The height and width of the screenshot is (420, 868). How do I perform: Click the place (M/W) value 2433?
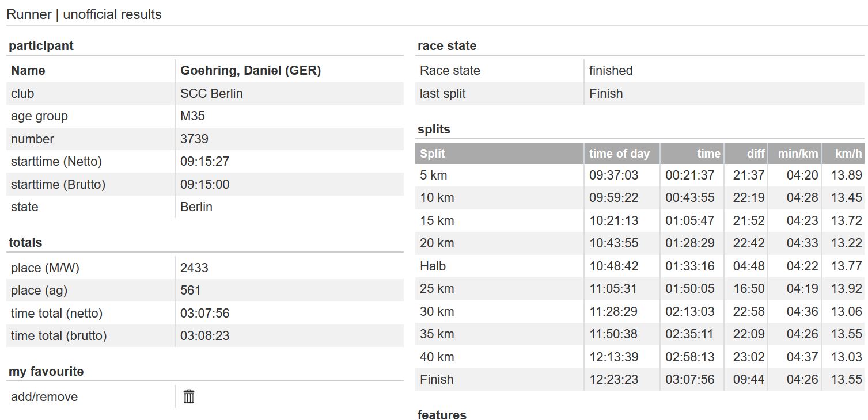tap(194, 268)
